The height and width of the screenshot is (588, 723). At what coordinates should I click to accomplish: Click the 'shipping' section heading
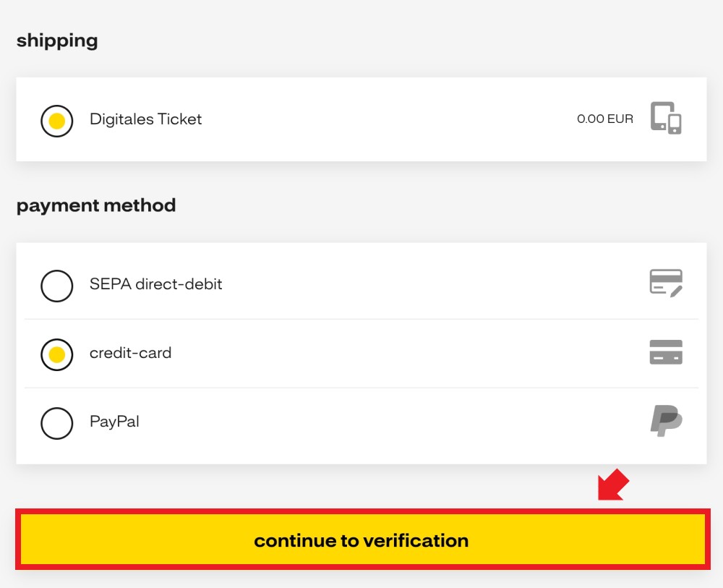[57, 41]
